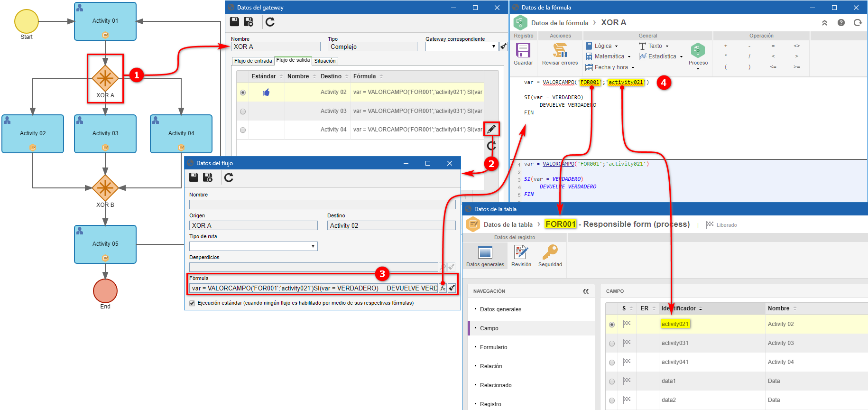Open Revisión in the table ribbon
This screenshot has width=868, height=410.
tap(521, 256)
